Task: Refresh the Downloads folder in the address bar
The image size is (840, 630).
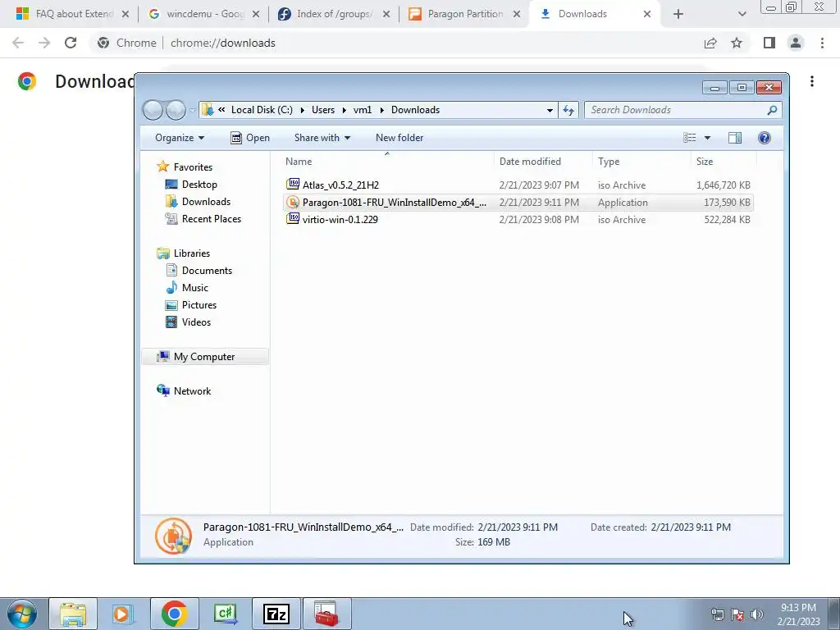Action: (568, 110)
